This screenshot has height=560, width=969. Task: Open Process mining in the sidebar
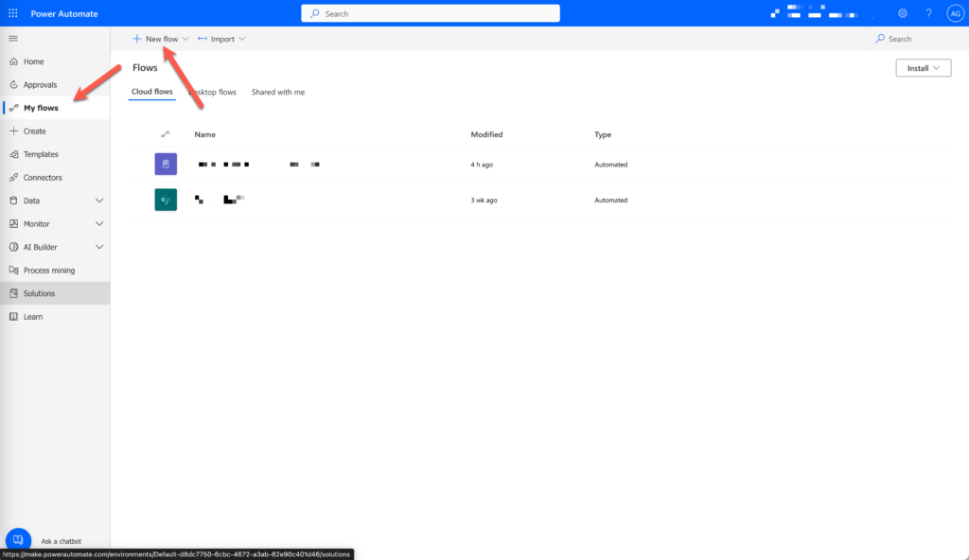click(x=55, y=271)
